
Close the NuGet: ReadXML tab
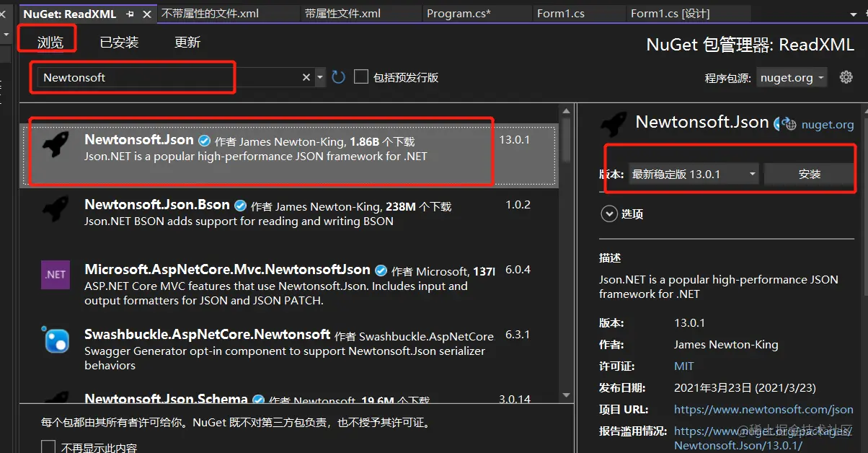point(146,14)
